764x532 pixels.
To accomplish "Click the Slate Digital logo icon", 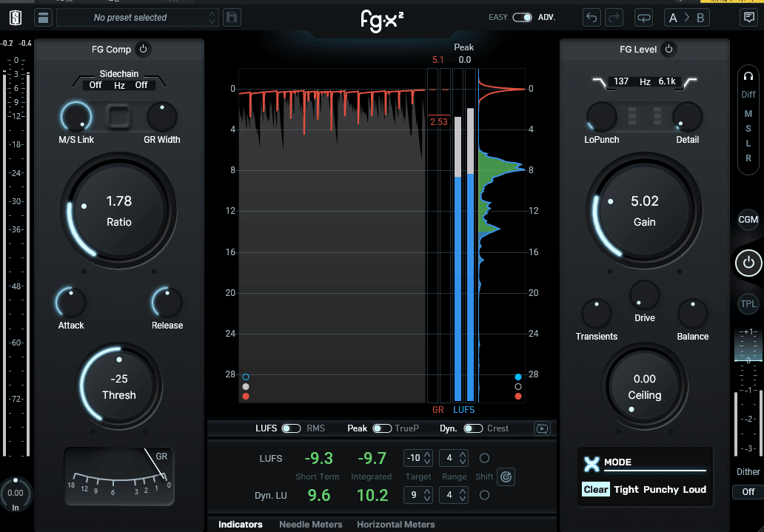I will (16, 18).
